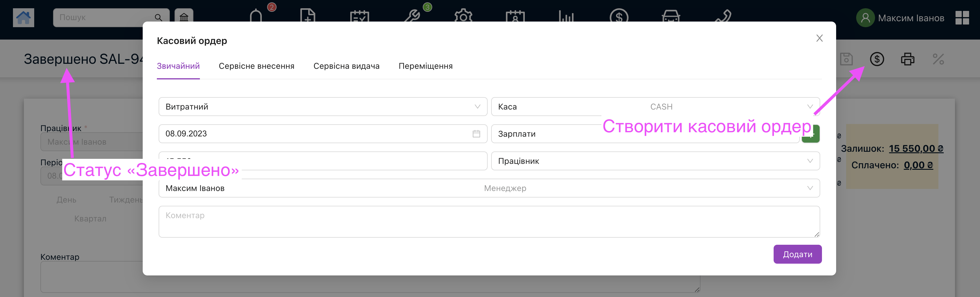Select the Сервісна видача tab
This screenshot has width=980, height=297.
346,66
